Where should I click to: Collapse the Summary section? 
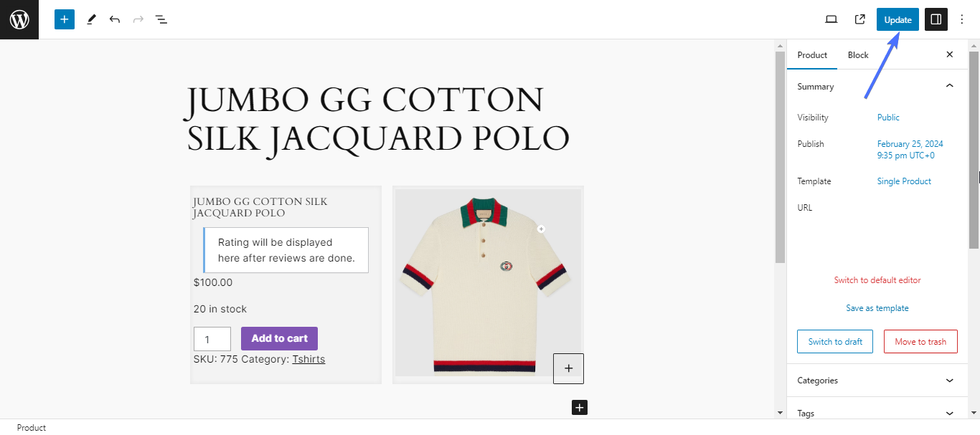949,86
